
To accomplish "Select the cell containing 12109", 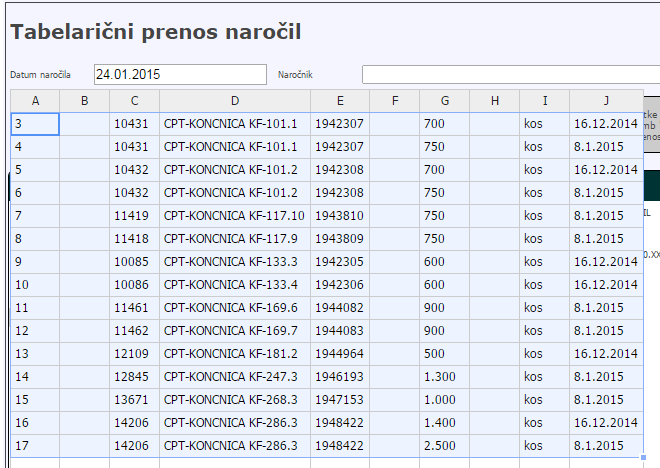I will 134,353.
